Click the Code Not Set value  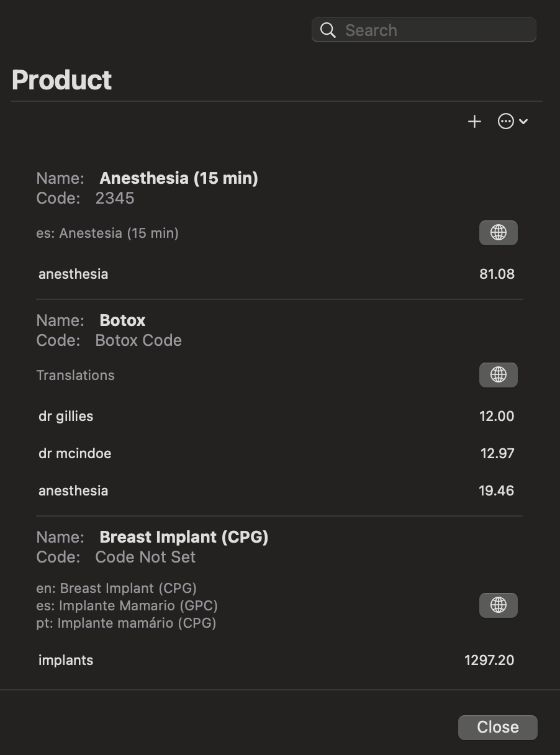click(145, 557)
